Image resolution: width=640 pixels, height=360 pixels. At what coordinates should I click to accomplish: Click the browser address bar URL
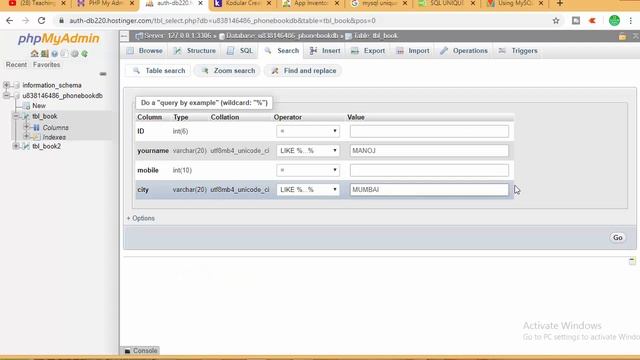tap(222, 20)
